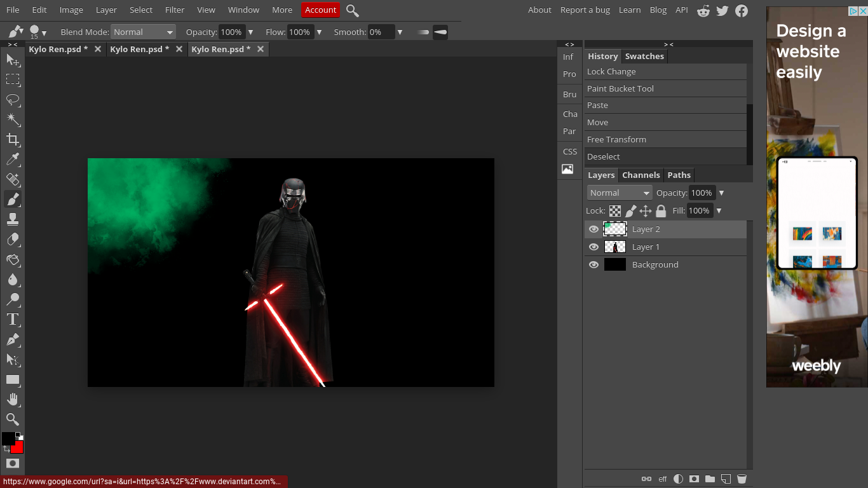Select the Move tool
Screen dimensions: 868x488
(x=13, y=60)
